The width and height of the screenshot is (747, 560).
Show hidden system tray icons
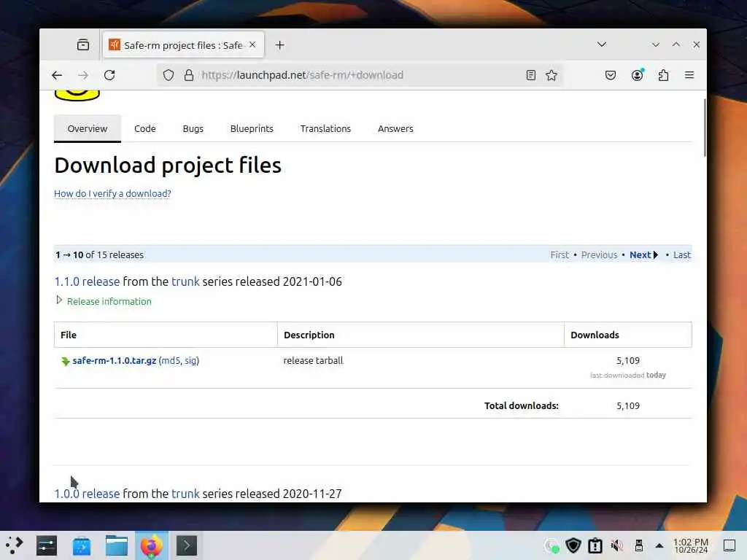coord(659,545)
